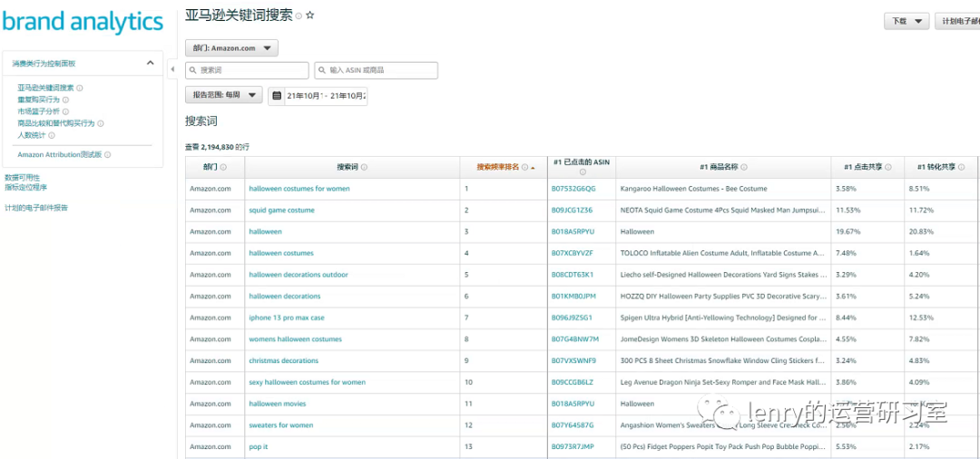980x459 pixels.
Task: Click search term halloween movies
Action: point(278,404)
